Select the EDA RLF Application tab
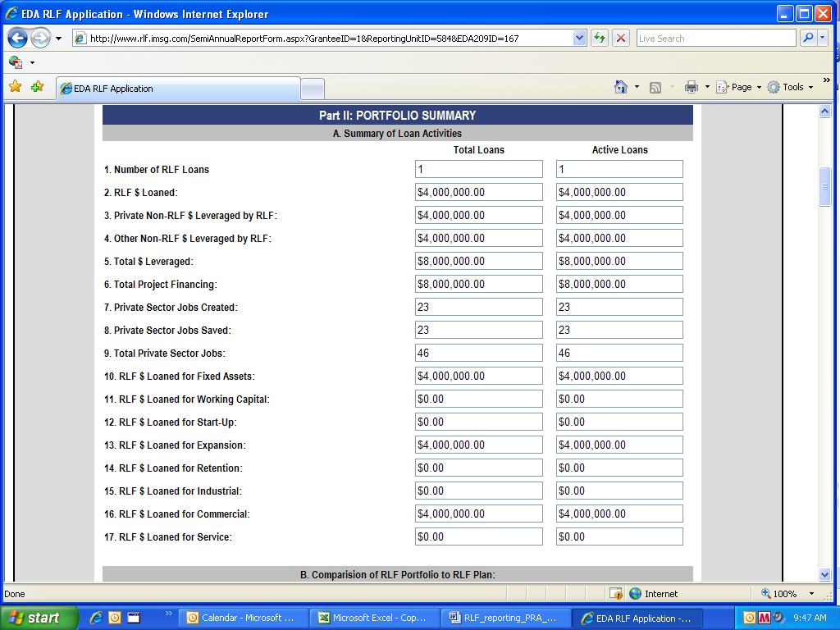This screenshot has height=630, width=840. coord(178,89)
